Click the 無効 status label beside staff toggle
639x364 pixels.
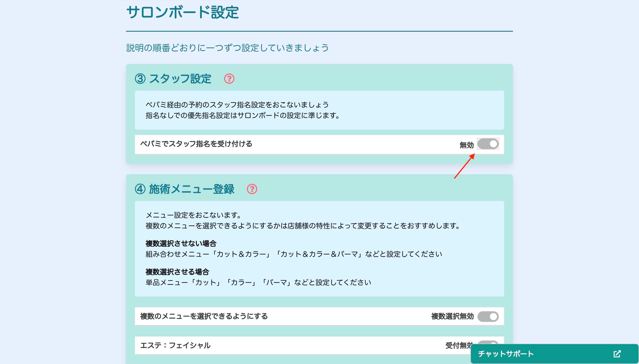[x=467, y=144]
